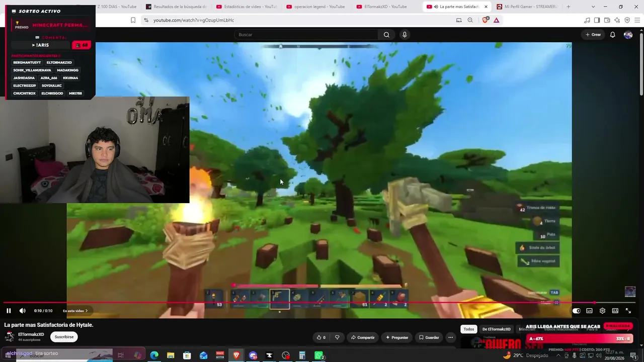This screenshot has height=362, width=644.
Task: Mute the video volume
Action: (x=22, y=311)
